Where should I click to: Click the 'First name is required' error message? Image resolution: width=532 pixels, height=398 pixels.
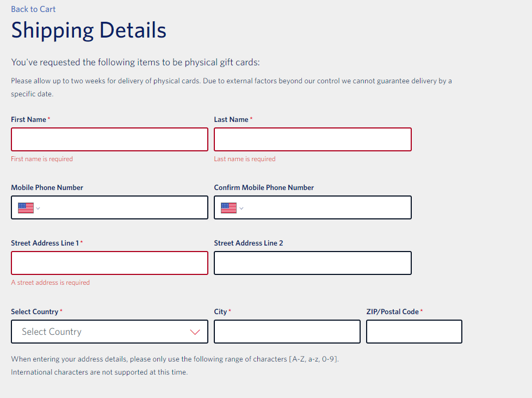(x=42, y=159)
